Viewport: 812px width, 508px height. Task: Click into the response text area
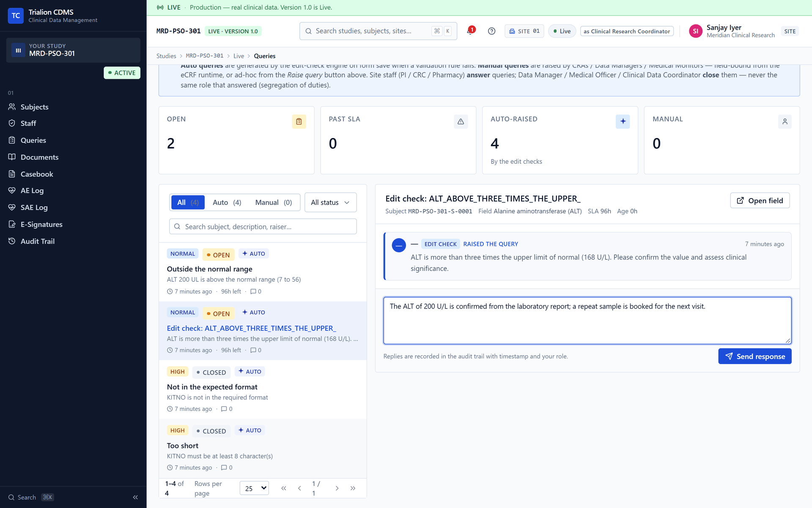pyautogui.click(x=587, y=320)
